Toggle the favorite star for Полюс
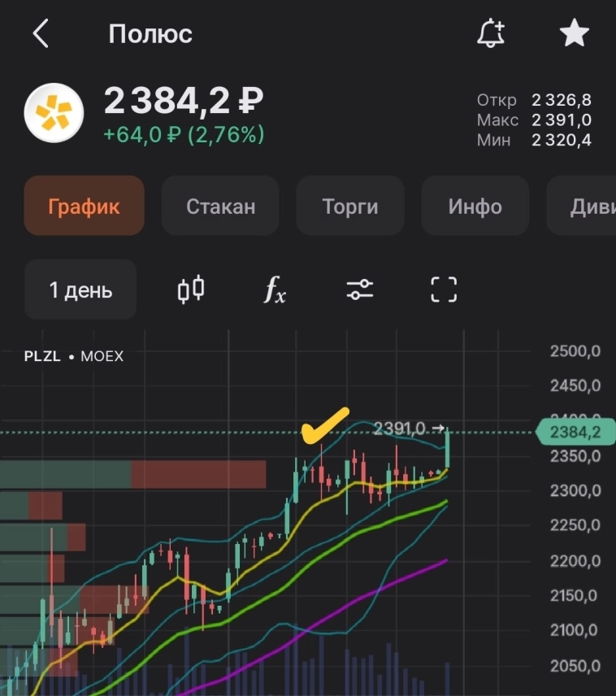The height and width of the screenshot is (696, 616). pyautogui.click(x=574, y=34)
